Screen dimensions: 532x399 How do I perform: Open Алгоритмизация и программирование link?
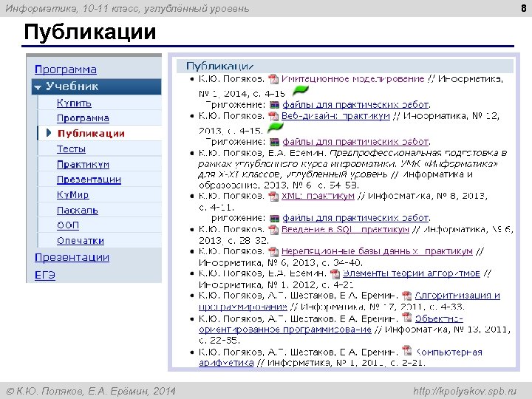point(457,296)
